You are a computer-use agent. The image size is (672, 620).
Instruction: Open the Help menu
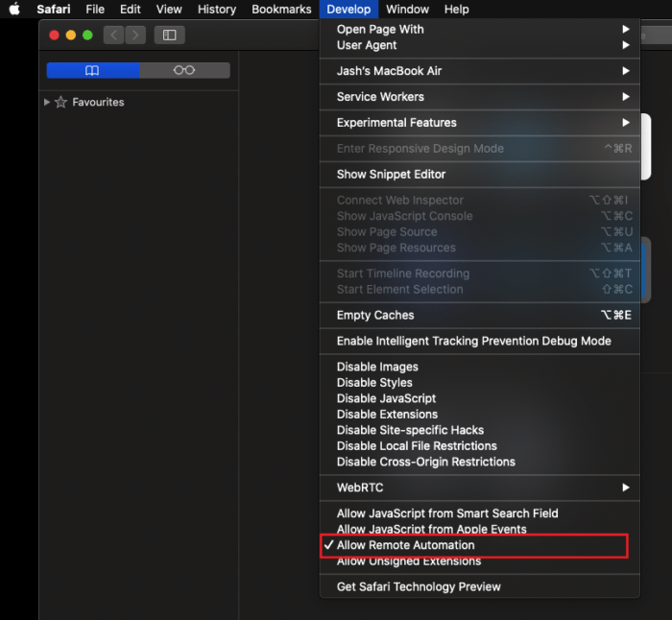[456, 9]
